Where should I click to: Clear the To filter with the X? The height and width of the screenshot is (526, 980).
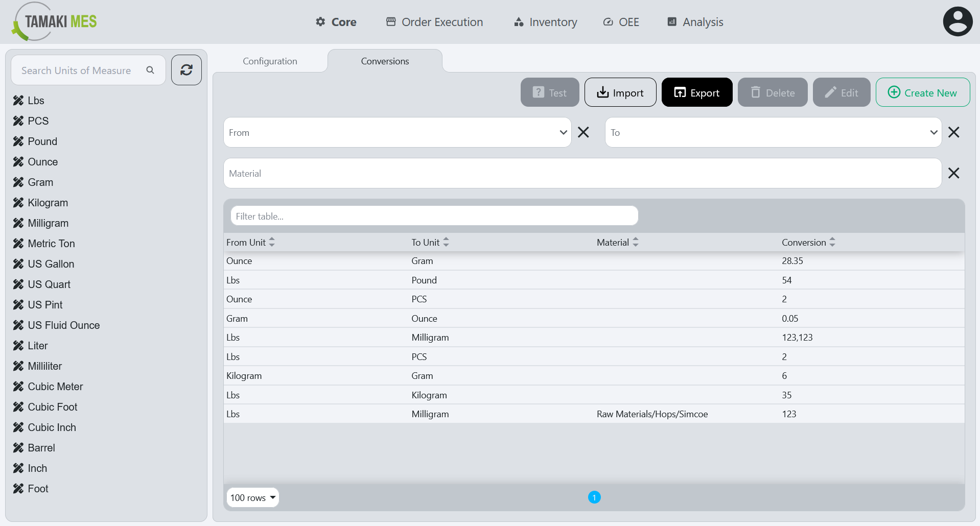point(954,132)
